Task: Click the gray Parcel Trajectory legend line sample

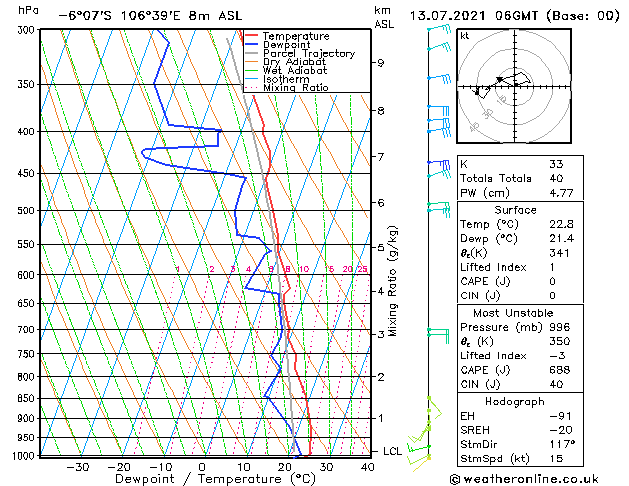Action: [x=251, y=53]
